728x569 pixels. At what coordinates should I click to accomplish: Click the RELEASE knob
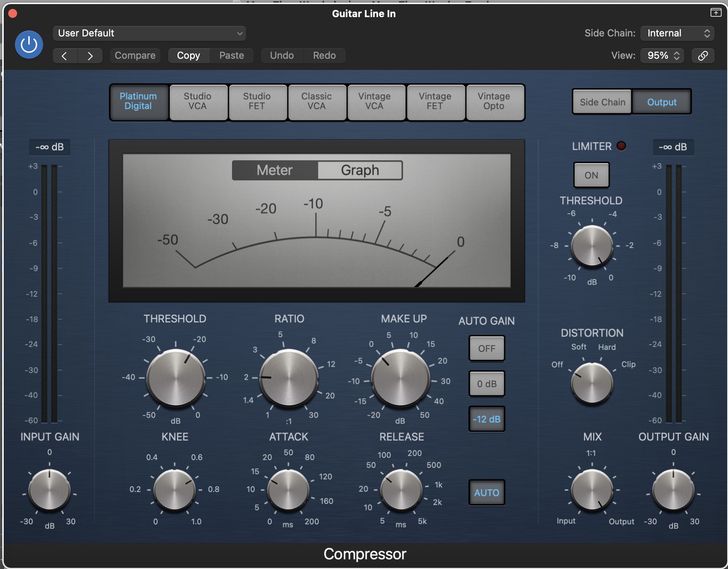[x=401, y=490]
